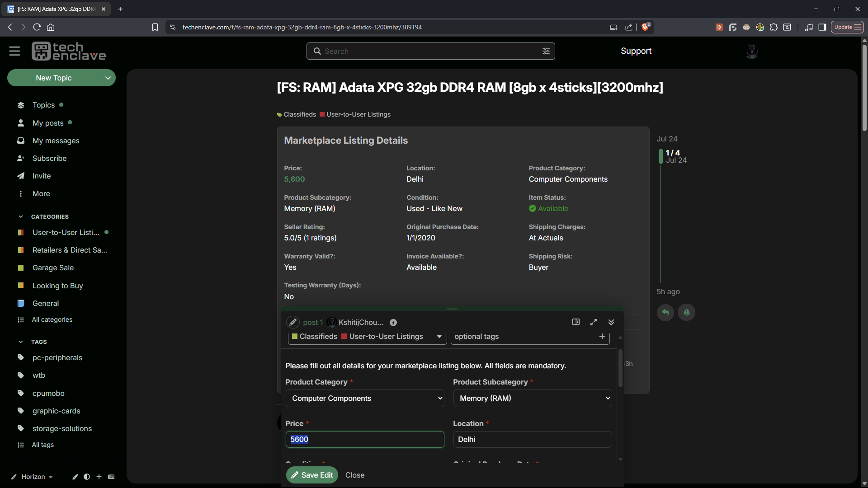This screenshot has height=488, width=868.
Task: Toggle dark/light mode half-circle icon
Action: 87,477
